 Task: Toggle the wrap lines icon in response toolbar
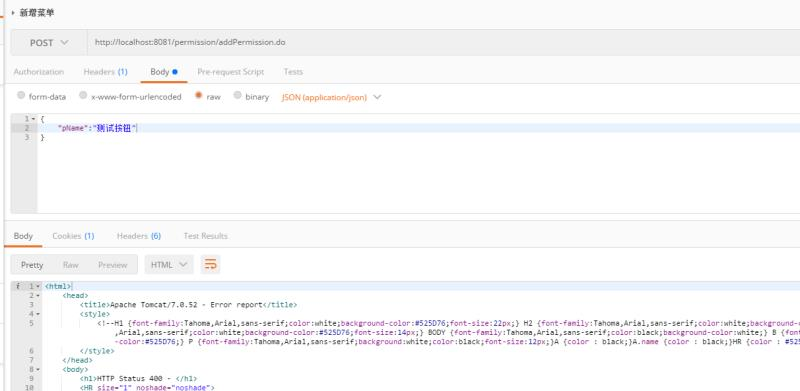coord(210,264)
